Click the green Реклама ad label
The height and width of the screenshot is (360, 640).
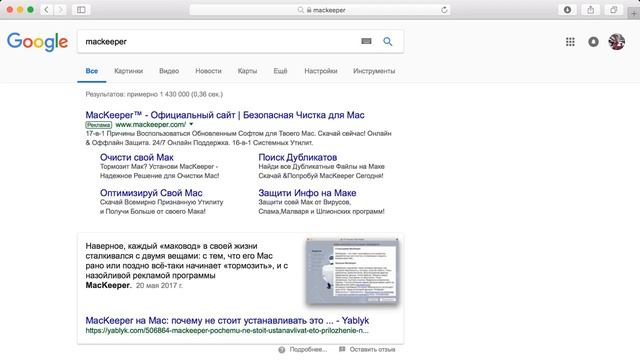point(98,125)
